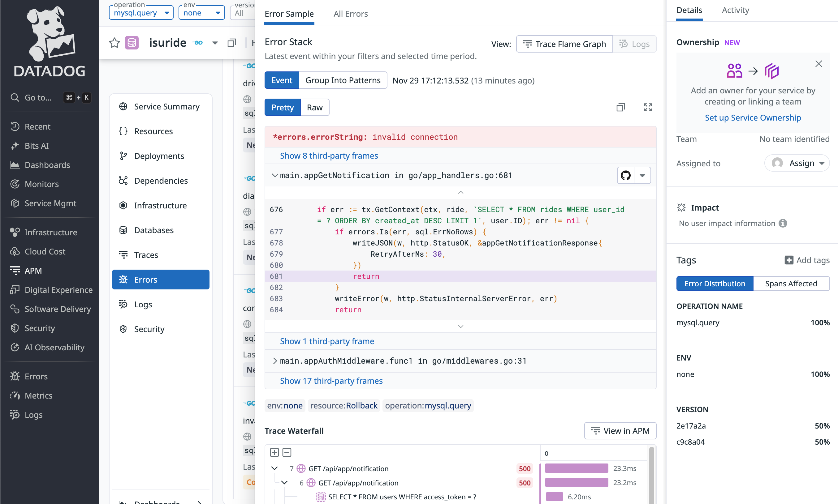
Task: Switch tags view to Spans Affected
Action: [x=791, y=283]
